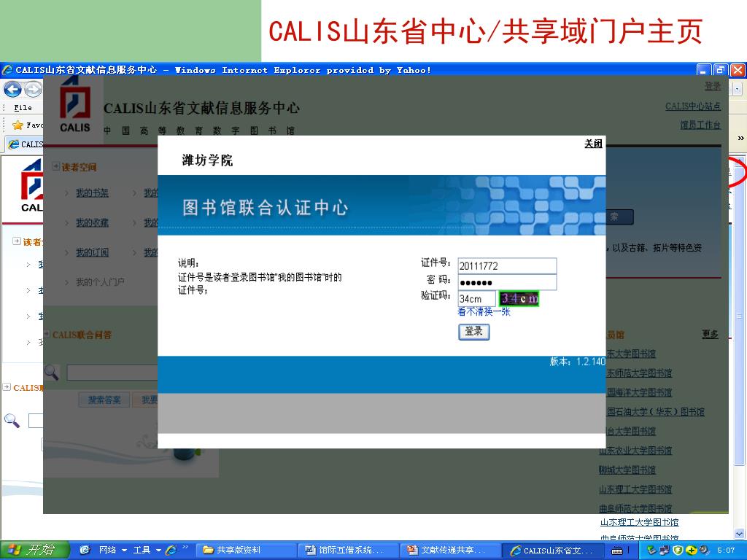Select the CALIS browser tab
The width and height of the screenshot is (747, 560).
pos(26,144)
